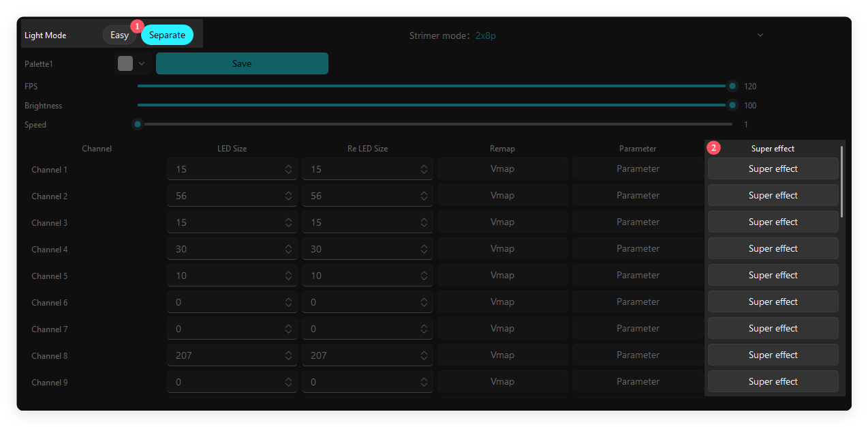This screenshot has height=427, width=868.
Task: Select the Separate light mode
Action: coord(167,35)
